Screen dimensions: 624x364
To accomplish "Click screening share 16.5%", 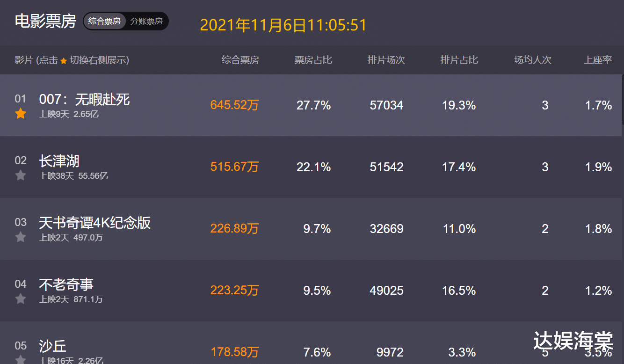I will tap(459, 291).
